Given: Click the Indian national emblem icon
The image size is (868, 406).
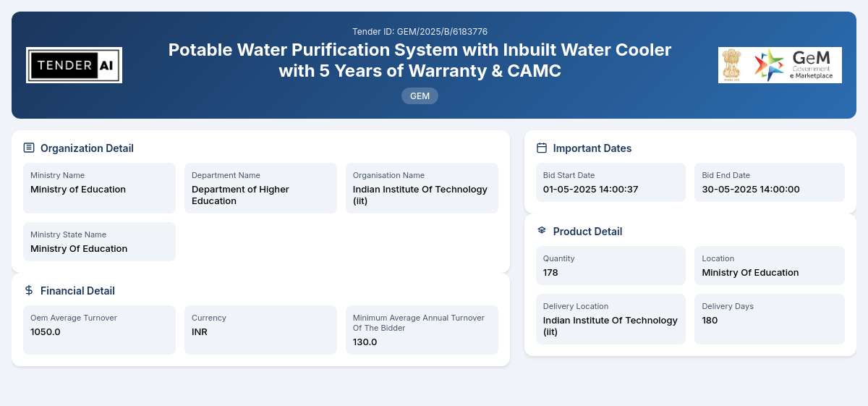Looking at the screenshot, I should (x=733, y=65).
